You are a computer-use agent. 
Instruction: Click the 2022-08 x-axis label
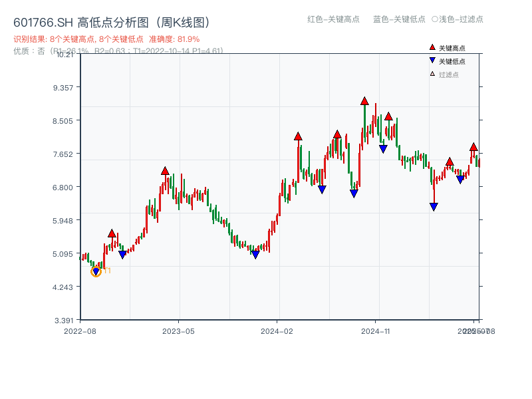tap(80, 331)
